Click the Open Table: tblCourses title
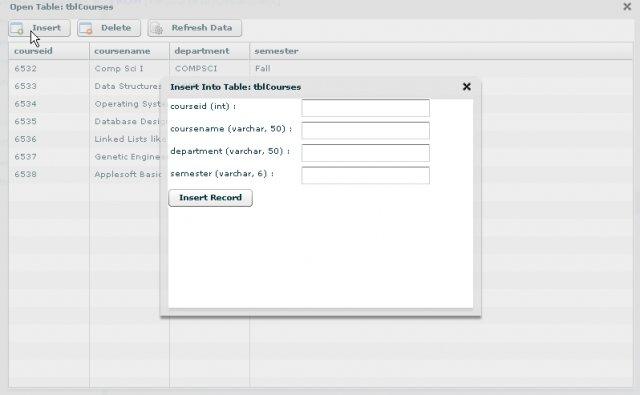 pyautogui.click(x=61, y=7)
